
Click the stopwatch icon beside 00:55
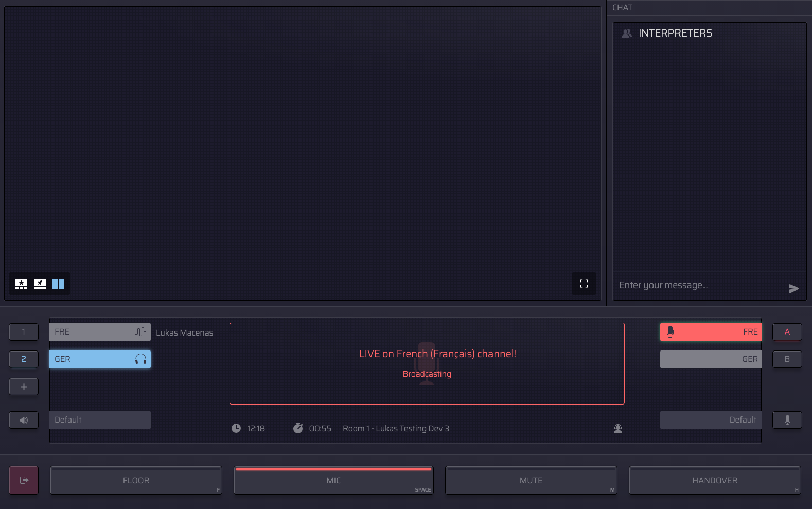click(298, 428)
